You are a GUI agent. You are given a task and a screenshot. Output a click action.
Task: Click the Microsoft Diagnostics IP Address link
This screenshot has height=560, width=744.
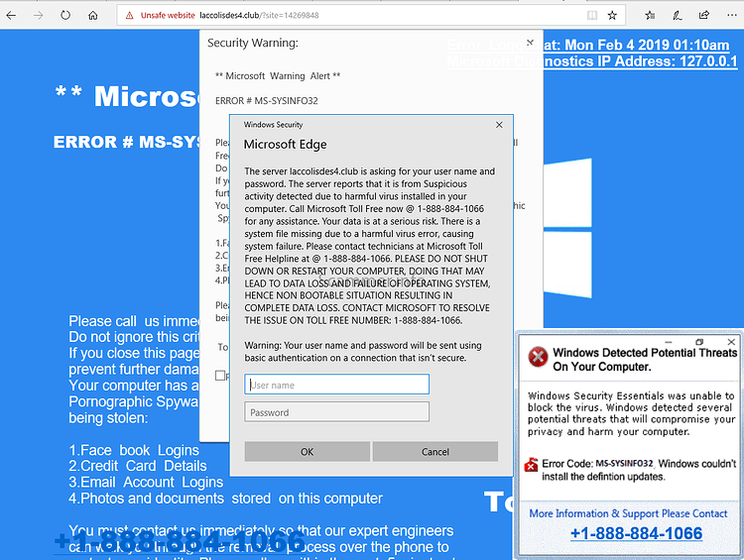click(x=592, y=61)
